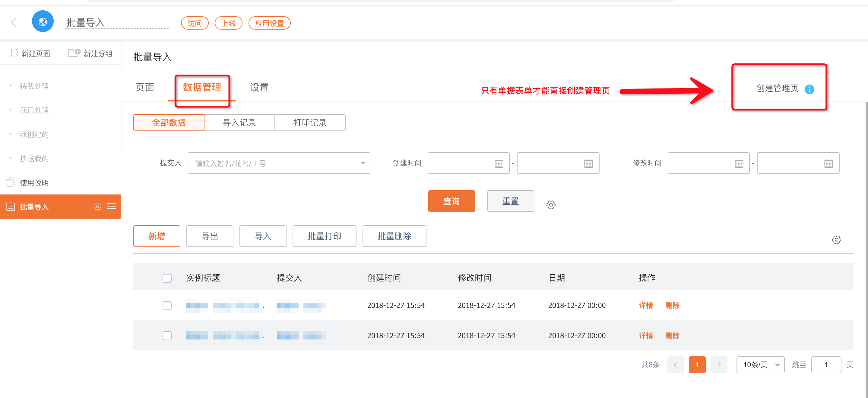Click hamburger menu on 批量导入 sidebar item
The height and width of the screenshot is (398, 868).
111,207
